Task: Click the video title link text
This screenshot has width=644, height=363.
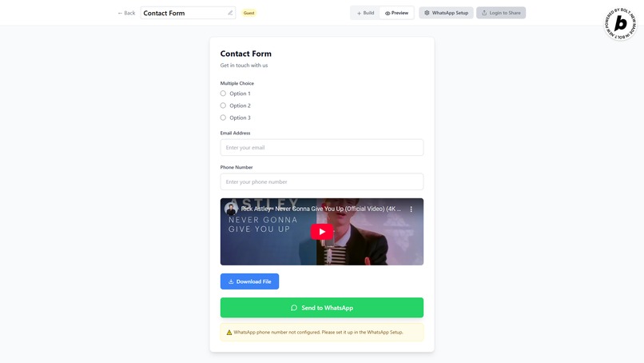Action: pos(320,209)
